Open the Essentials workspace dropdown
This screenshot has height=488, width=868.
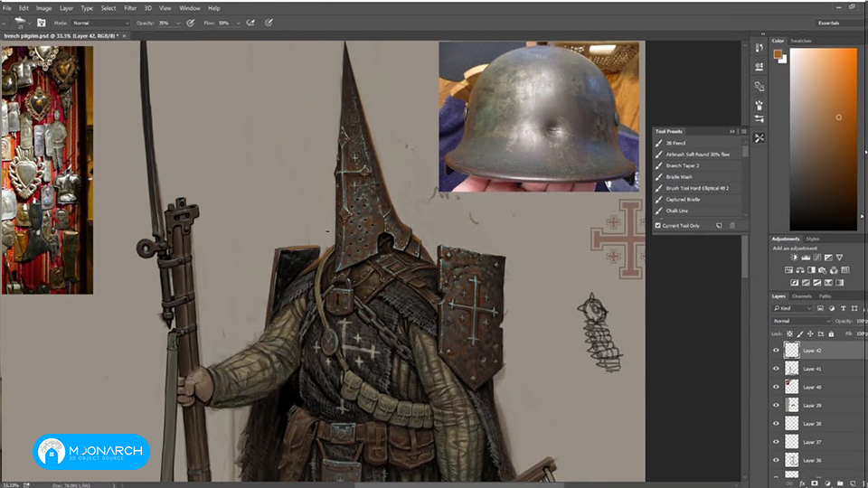click(x=839, y=23)
